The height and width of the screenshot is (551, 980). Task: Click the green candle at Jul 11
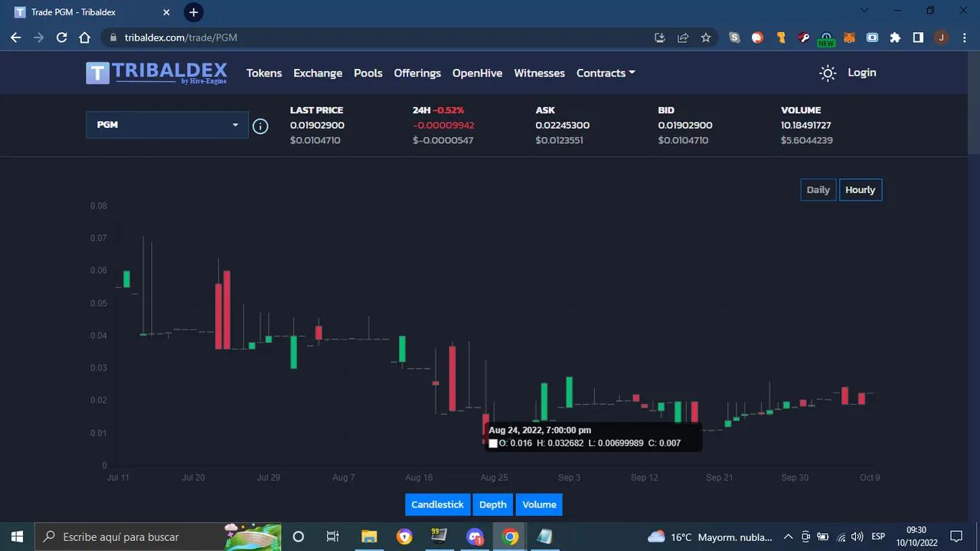coord(126,279)
